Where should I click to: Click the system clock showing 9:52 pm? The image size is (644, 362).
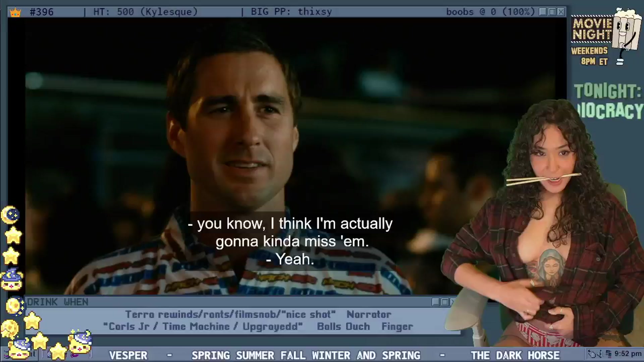(x=628, y=354)
